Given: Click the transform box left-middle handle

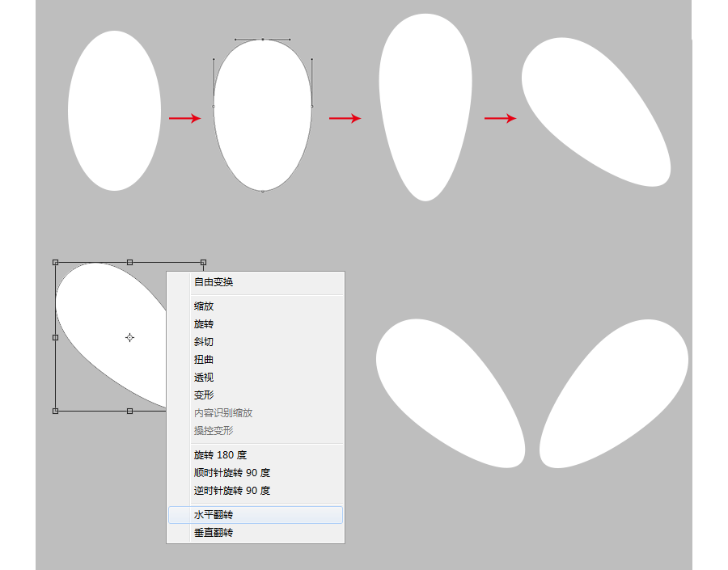Looking at the screenshot, I should pos(55,337).
